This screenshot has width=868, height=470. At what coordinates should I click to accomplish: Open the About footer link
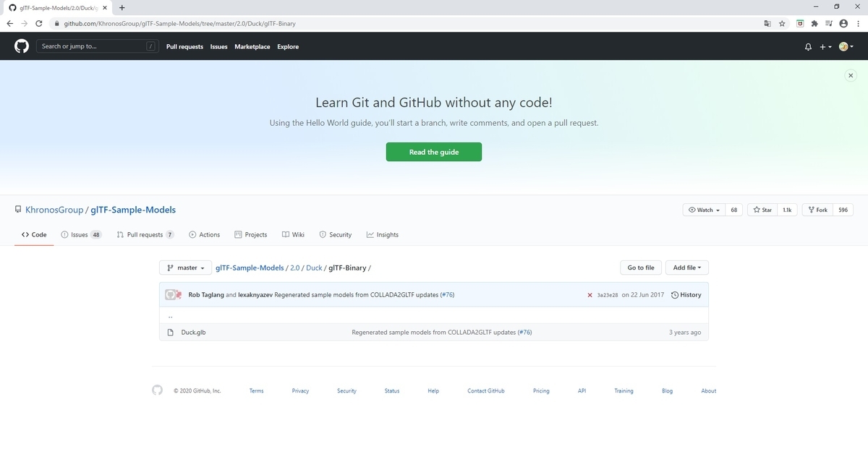709,390
